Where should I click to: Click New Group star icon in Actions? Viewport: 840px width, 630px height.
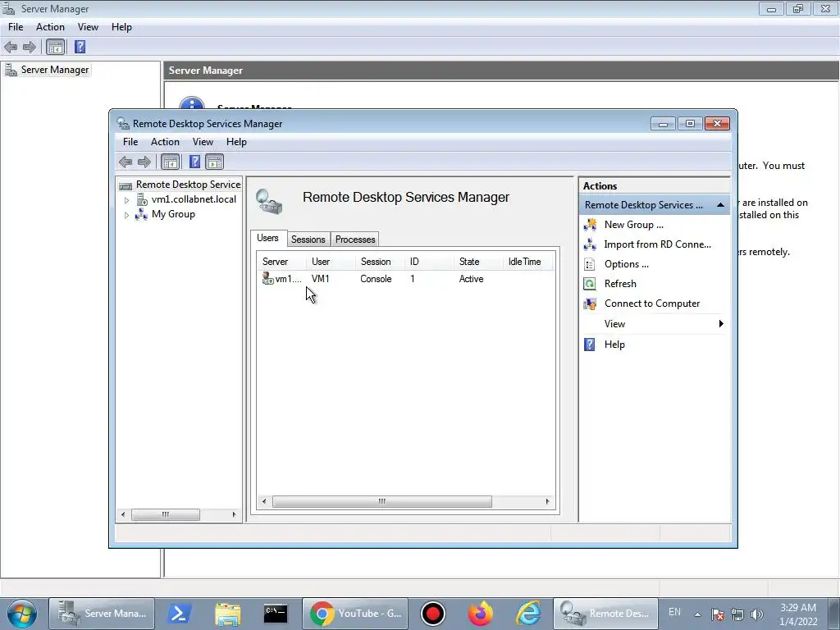(x=590, y=225)
